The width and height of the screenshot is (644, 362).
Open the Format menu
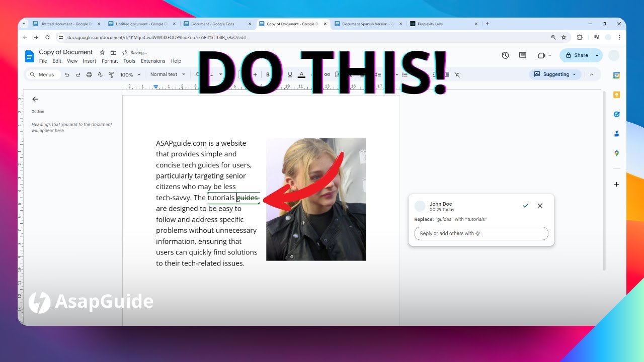(110, 61)
